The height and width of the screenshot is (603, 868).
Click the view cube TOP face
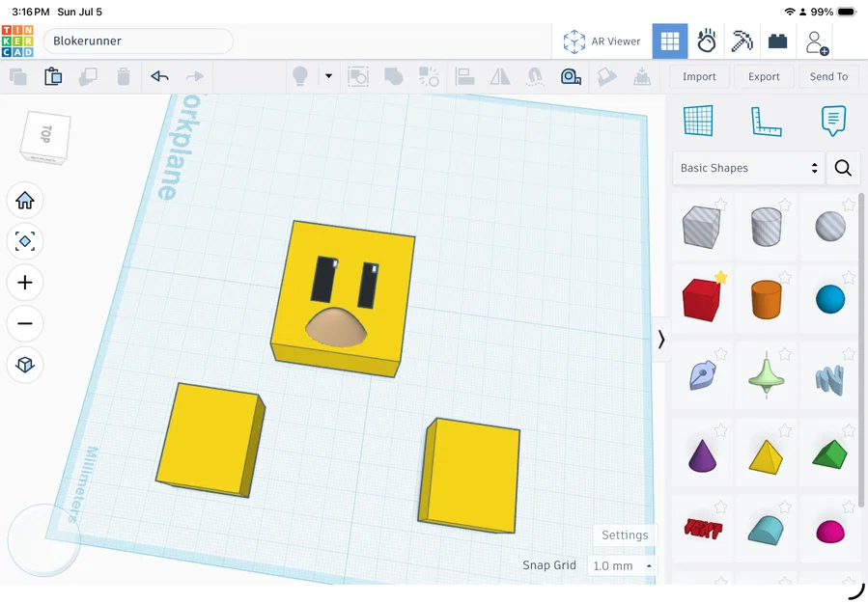click(46, 136)
